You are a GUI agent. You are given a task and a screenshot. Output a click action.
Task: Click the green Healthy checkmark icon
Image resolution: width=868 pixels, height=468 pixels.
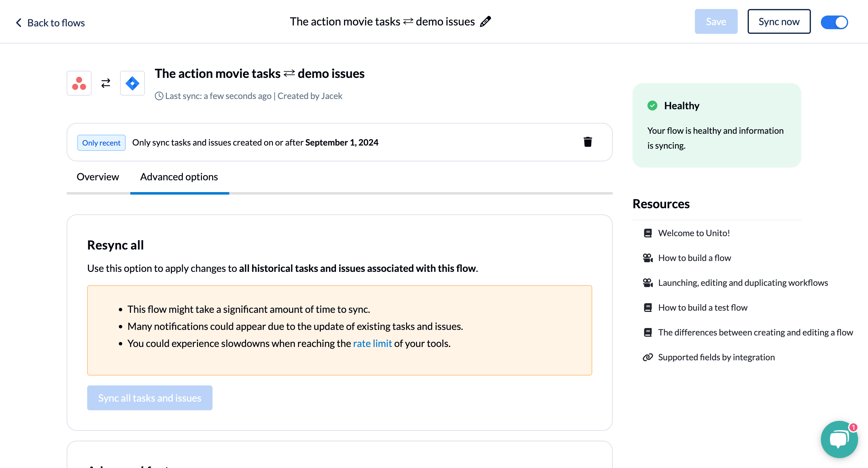(x=652, y=106)
